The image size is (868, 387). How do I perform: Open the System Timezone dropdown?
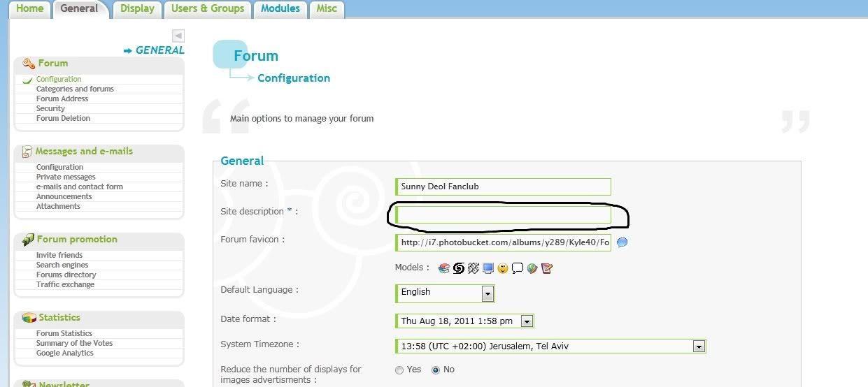550,346
